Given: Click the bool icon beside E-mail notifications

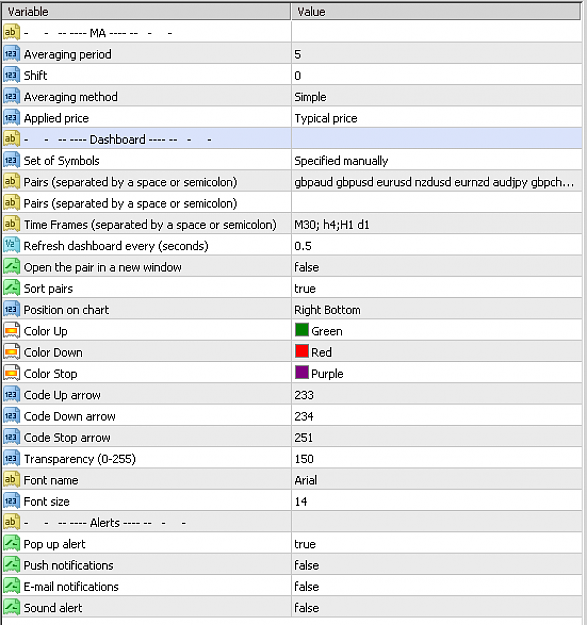Looking at the screenshot, I should pos(11,586).
